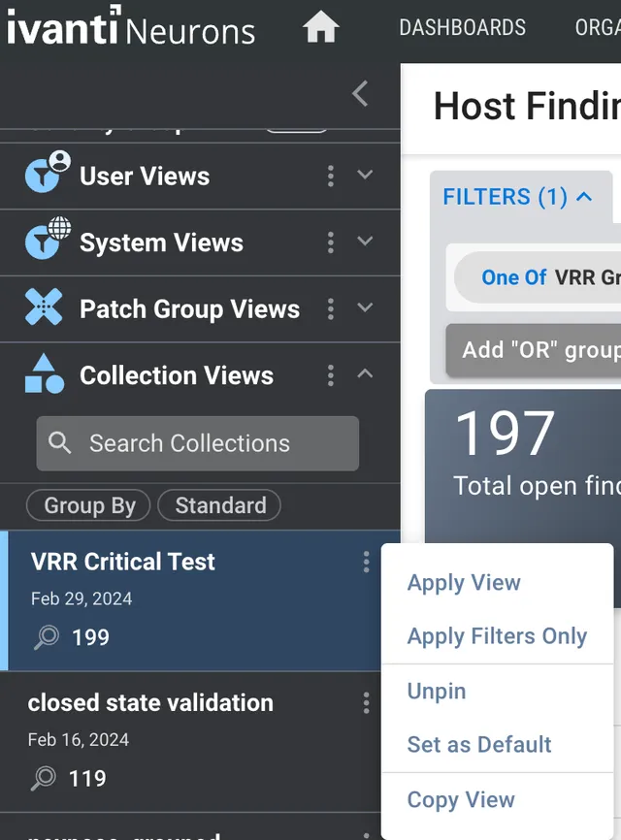Viewport: 621px width, 840px height.
Task: Toggle the Standard view pill
Action: point(219,505)
